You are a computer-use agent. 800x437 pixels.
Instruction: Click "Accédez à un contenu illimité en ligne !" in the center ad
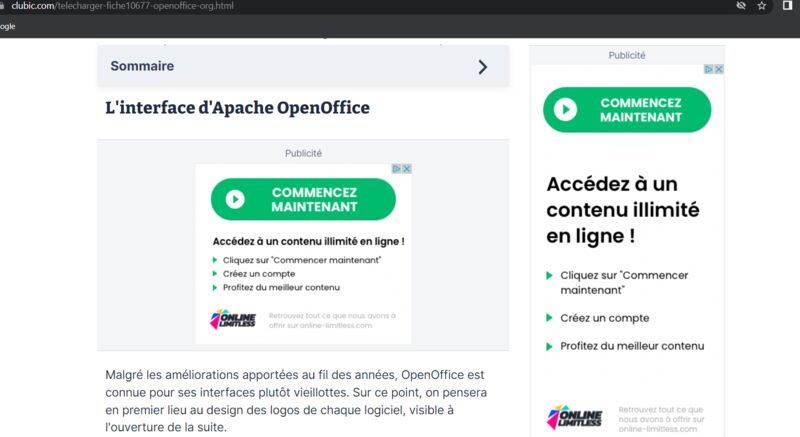[309, 241]
